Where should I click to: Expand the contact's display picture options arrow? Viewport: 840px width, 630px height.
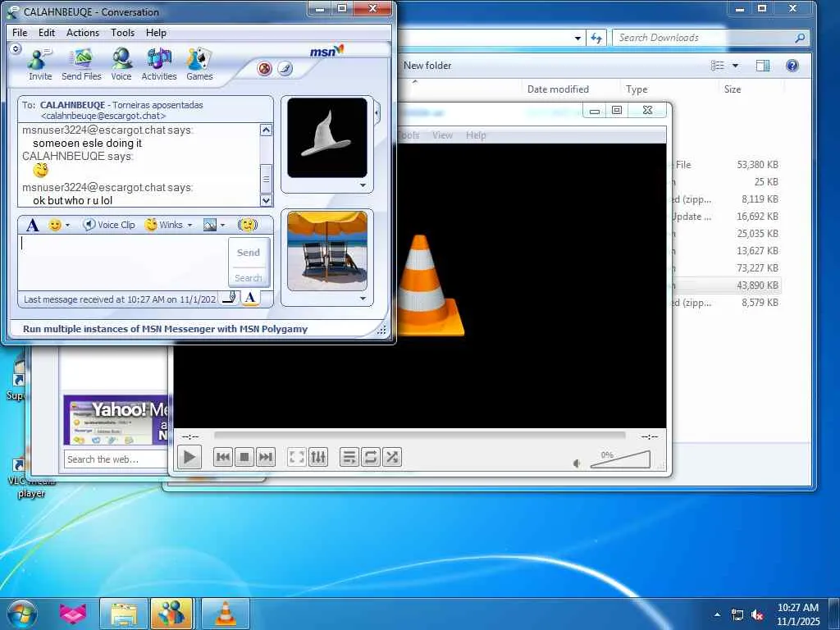(x=363, y=186)
